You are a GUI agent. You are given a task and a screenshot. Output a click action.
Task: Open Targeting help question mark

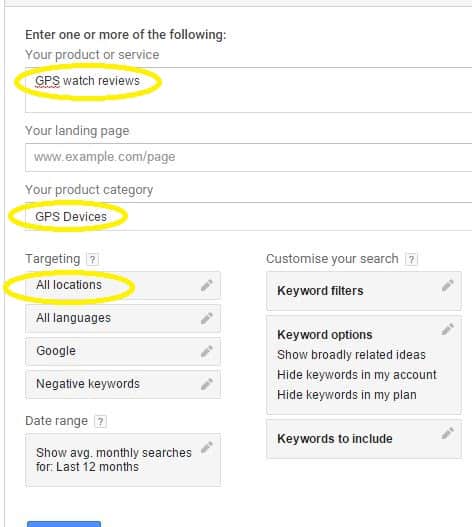tap(92, 259)
